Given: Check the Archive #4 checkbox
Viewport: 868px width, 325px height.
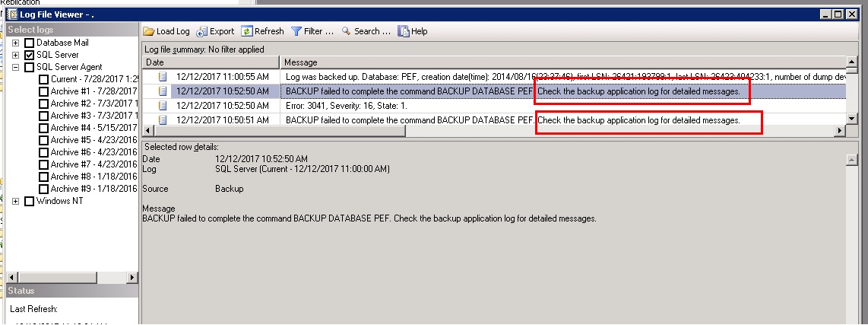Looking at the screenshot, I should point(44,128).
